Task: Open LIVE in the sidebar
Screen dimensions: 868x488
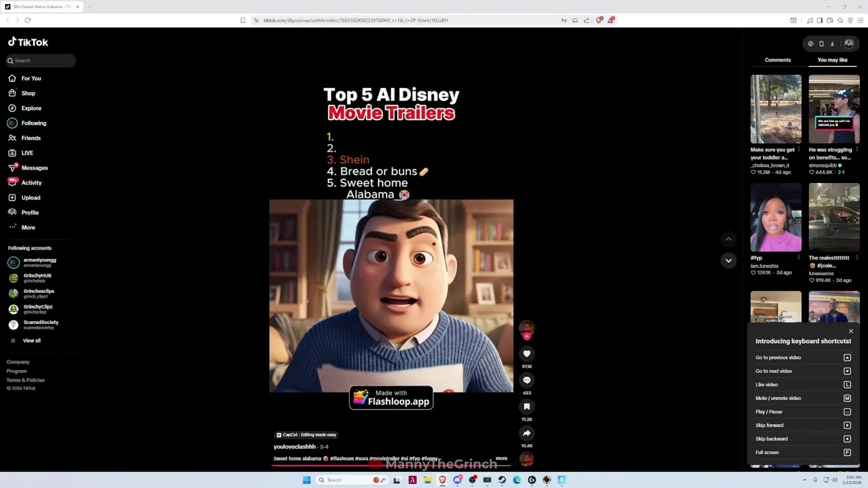Action: click(x=21, y=153)
